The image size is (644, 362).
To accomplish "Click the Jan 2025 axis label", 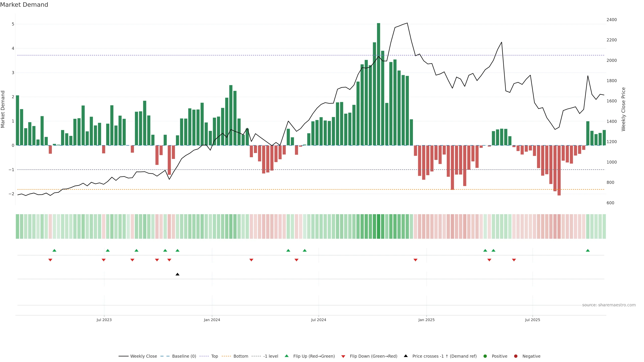I will 426,320.
